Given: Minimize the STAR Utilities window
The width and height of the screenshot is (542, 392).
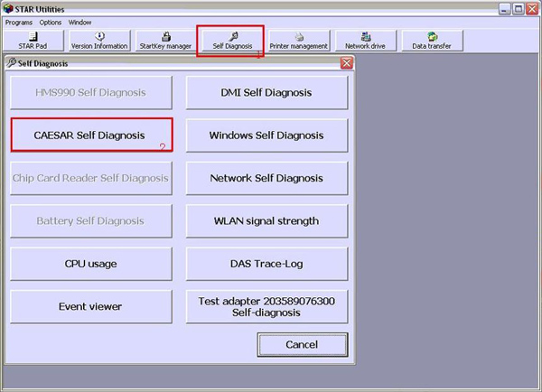Looking at the screenshot, I should point(504,9).
